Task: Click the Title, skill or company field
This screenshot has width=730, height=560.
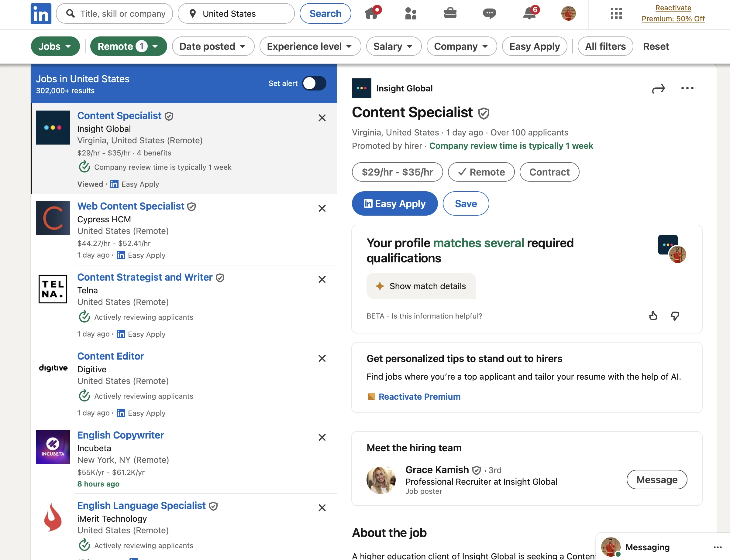Action: [122, 14]
